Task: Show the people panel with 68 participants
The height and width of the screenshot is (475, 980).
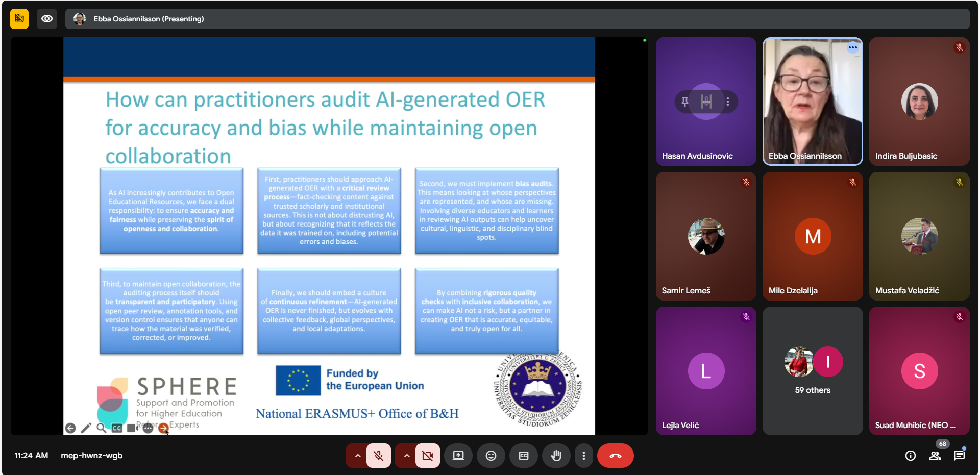Action: point(935,456)
